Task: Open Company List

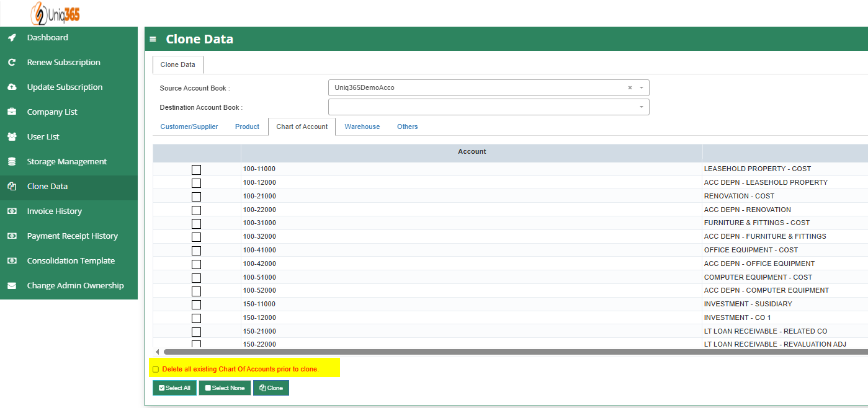Action: pos(69,112)
